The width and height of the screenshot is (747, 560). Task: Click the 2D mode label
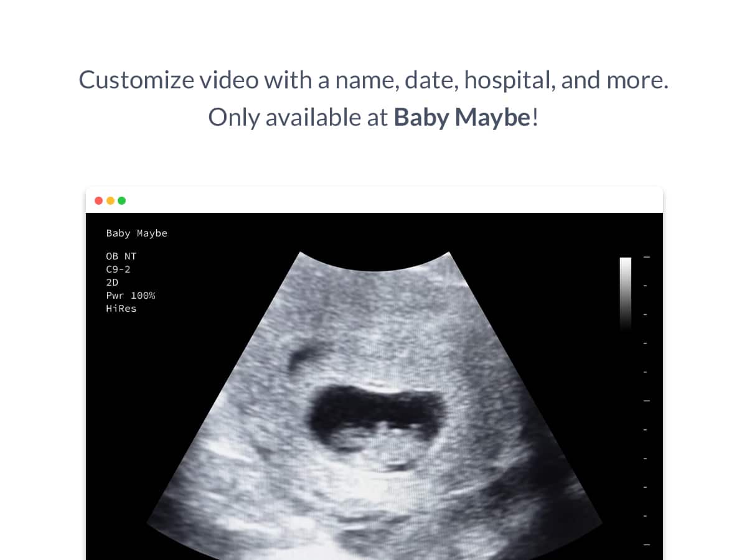click(112, 282)
